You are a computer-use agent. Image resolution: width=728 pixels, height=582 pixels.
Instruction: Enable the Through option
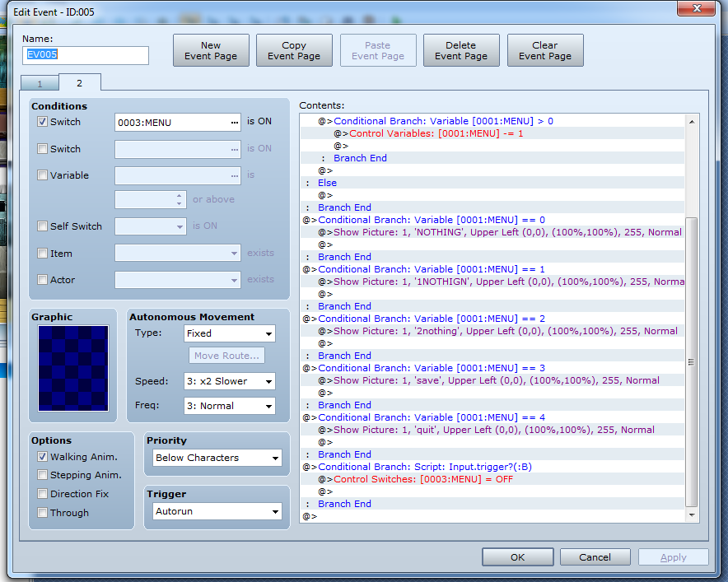[x=42, y=513]
